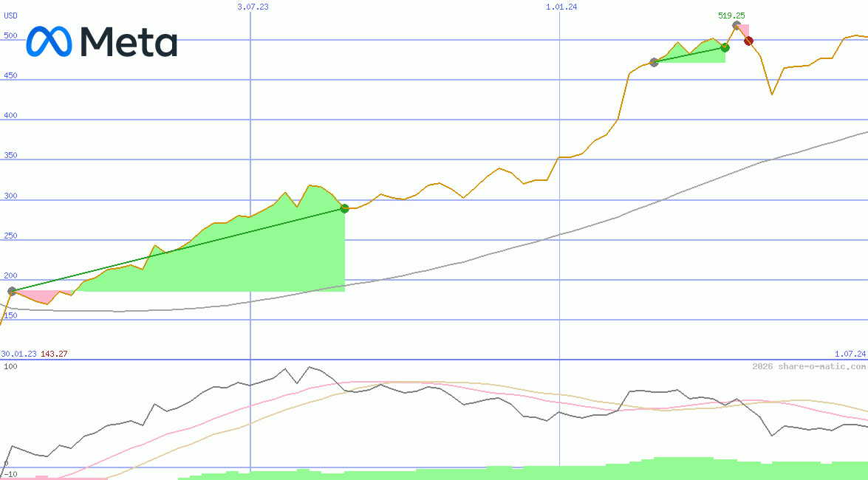Click the Meta logo
868x480 pixels.
pos(102,42)
